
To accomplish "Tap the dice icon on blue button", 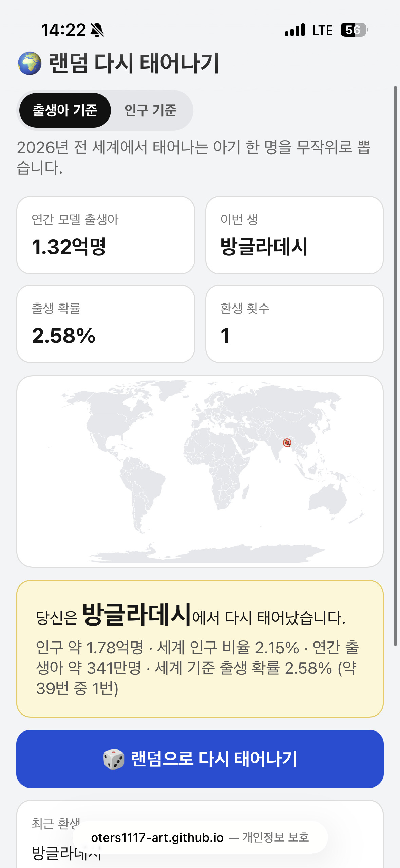I will click(x=114, y=759).
